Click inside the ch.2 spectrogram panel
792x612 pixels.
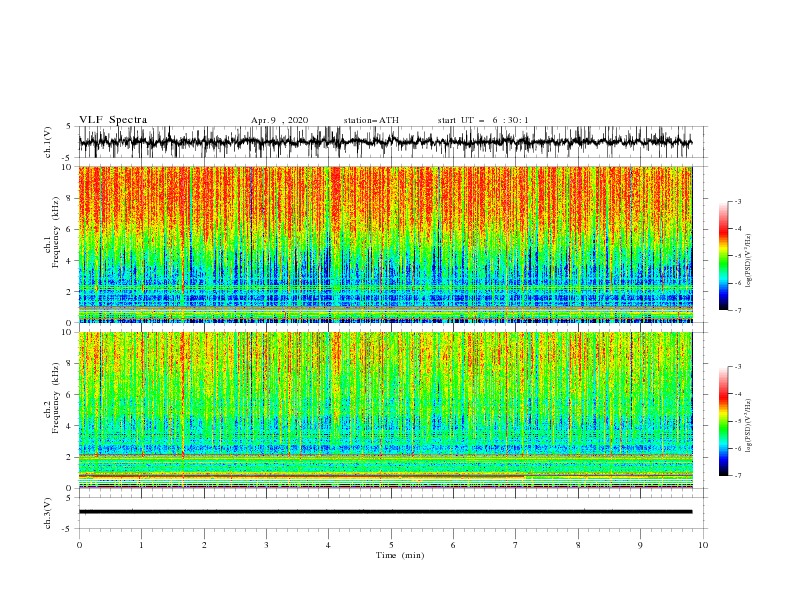(385, 410)
